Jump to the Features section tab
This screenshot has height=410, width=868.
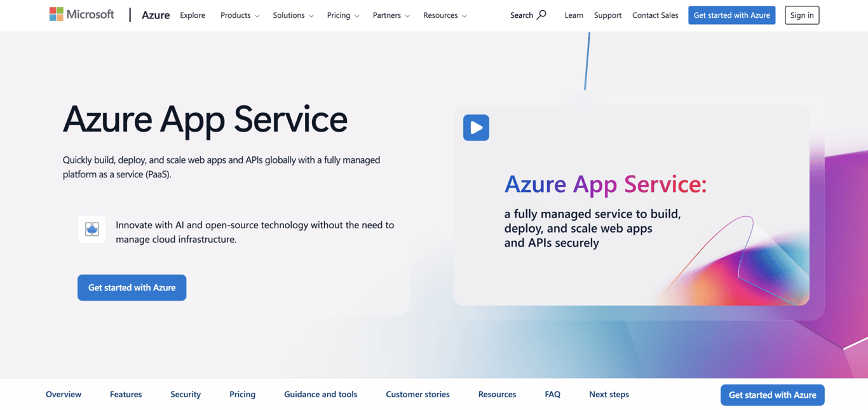tap(126, 394)
